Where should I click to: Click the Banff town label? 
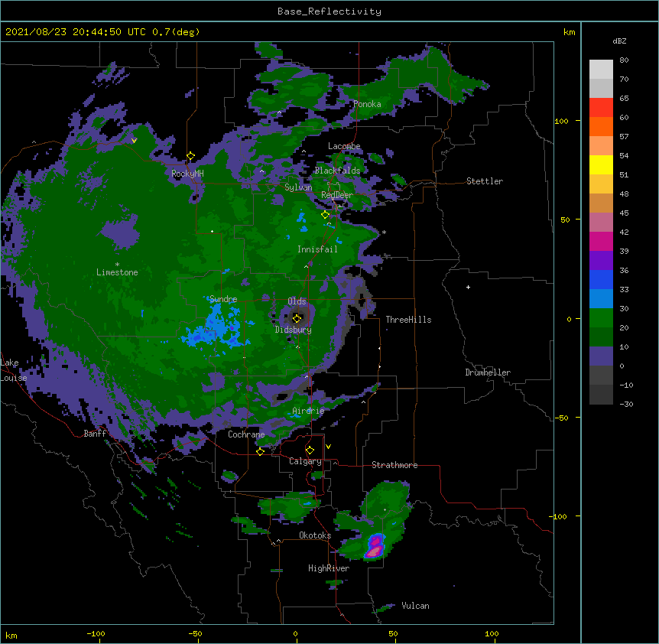95,434
